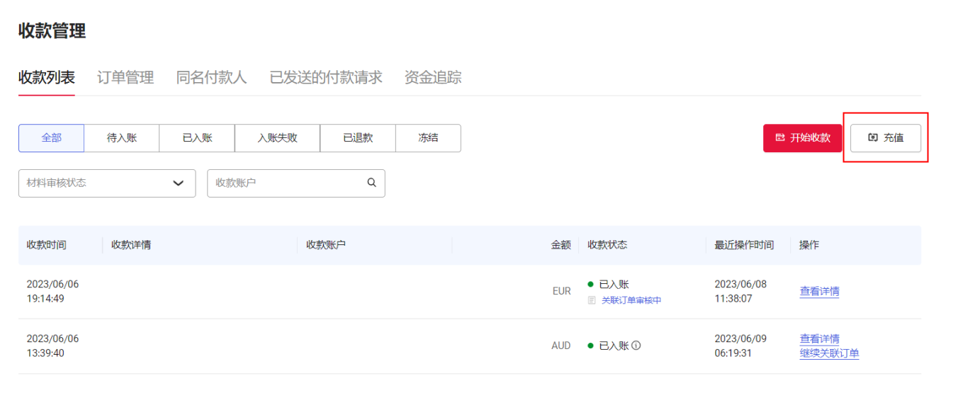
Task: Select the 收款列表 tab
Action: point(47,78)
